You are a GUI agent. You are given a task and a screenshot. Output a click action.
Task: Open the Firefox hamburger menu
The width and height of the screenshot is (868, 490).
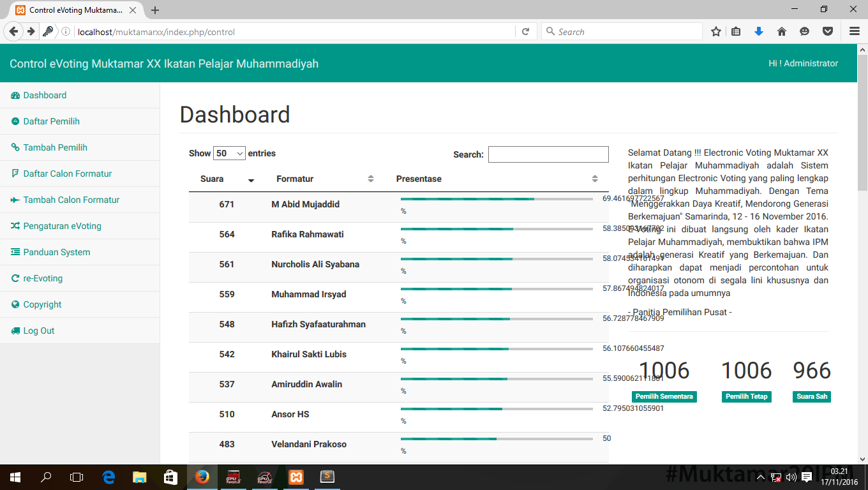pos(855,31)
